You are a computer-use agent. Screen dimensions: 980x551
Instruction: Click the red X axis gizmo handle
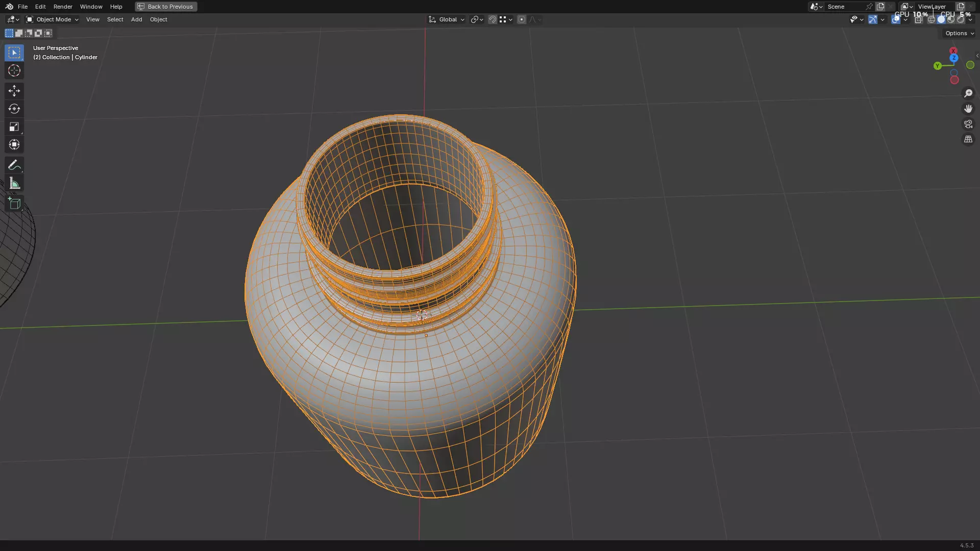click(953, 51)
